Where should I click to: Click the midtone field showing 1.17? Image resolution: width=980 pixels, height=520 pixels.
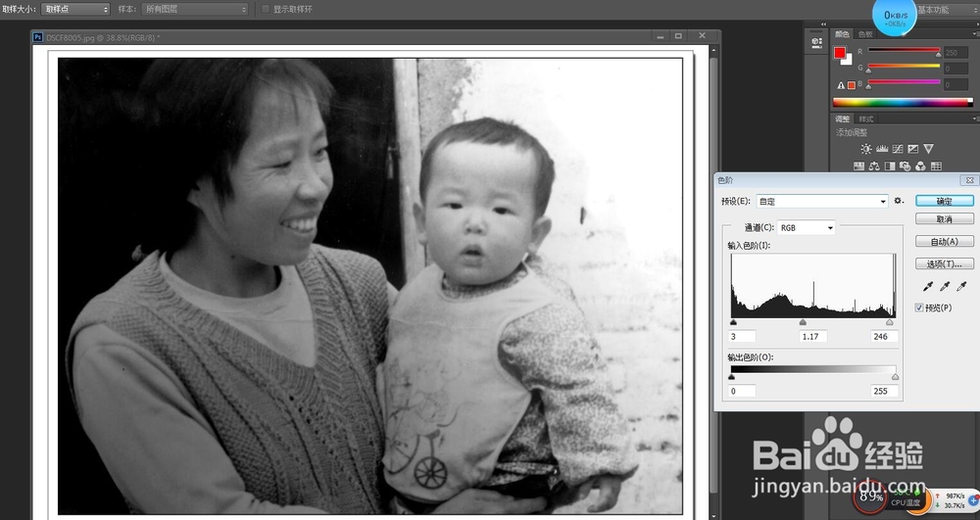coord(813,337)
